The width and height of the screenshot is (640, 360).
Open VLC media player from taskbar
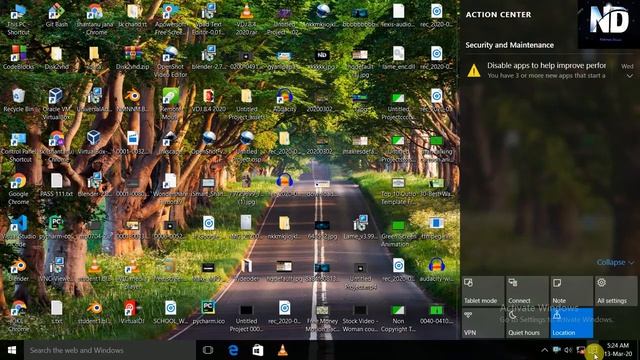(x=282, y=350)
